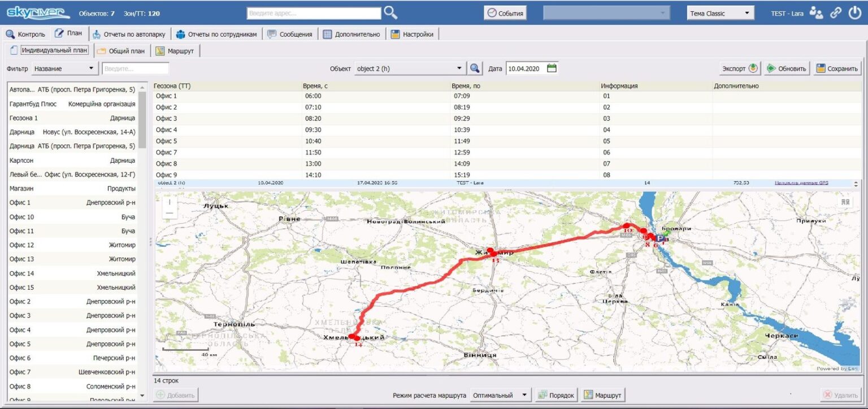Viewport: 868px width, 409px height.
Task: Open the map layers switcher icon
Action: point(845,202)
